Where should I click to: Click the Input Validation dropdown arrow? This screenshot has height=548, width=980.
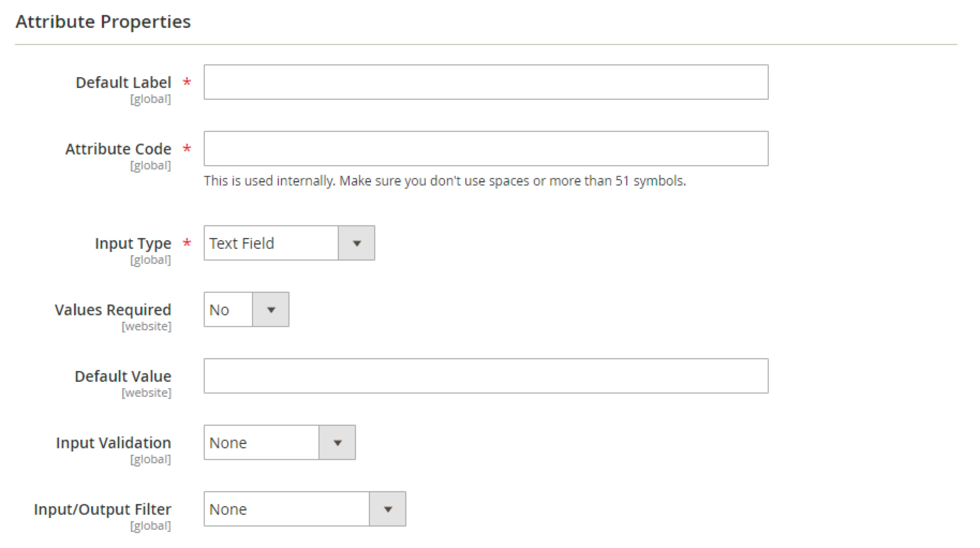pyautogui.click(x=337, y=443)
